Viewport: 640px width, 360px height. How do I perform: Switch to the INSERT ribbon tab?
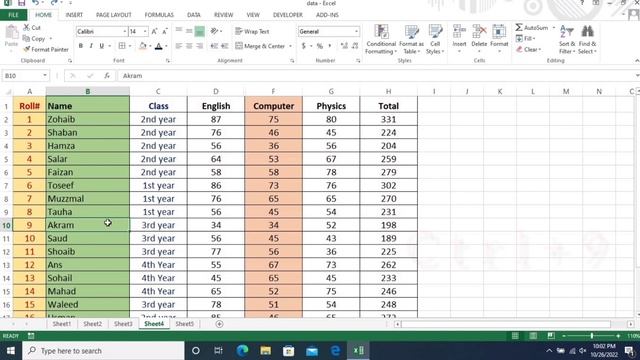click(x=74, y=15)
